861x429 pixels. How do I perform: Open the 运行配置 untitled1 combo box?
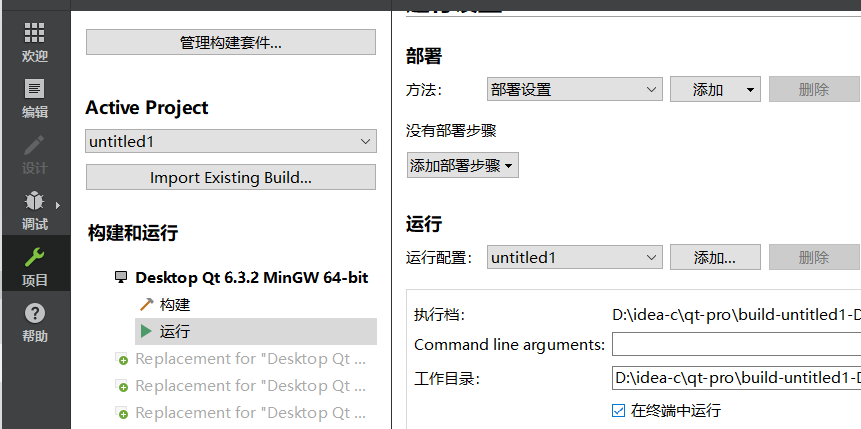[x=575, y=257]
